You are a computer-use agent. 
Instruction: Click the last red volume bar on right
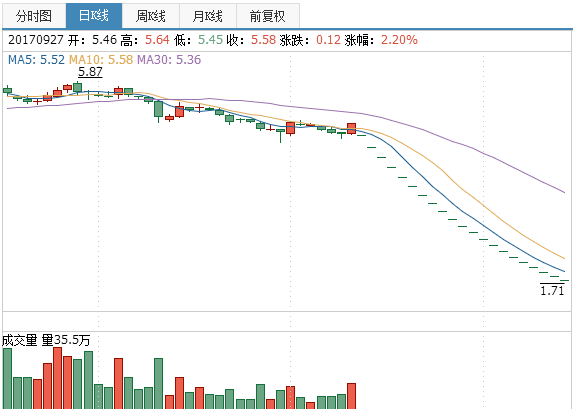pyautogui.click(x=351, y=396)
